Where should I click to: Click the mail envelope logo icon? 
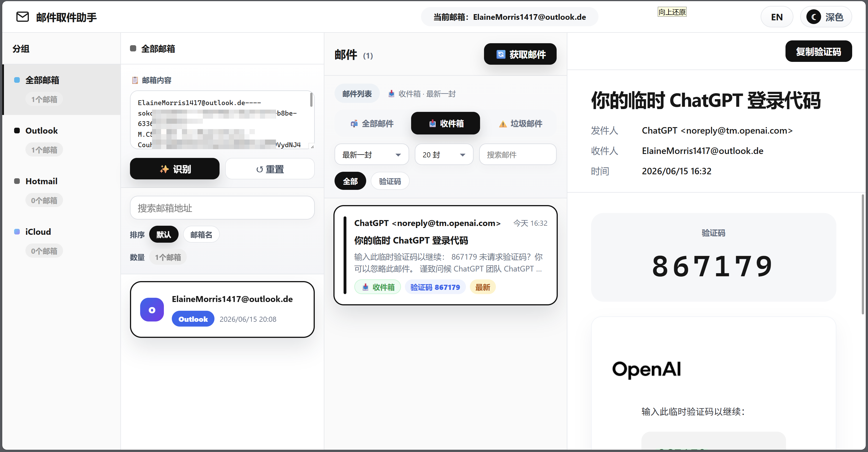tap(23, 17)
